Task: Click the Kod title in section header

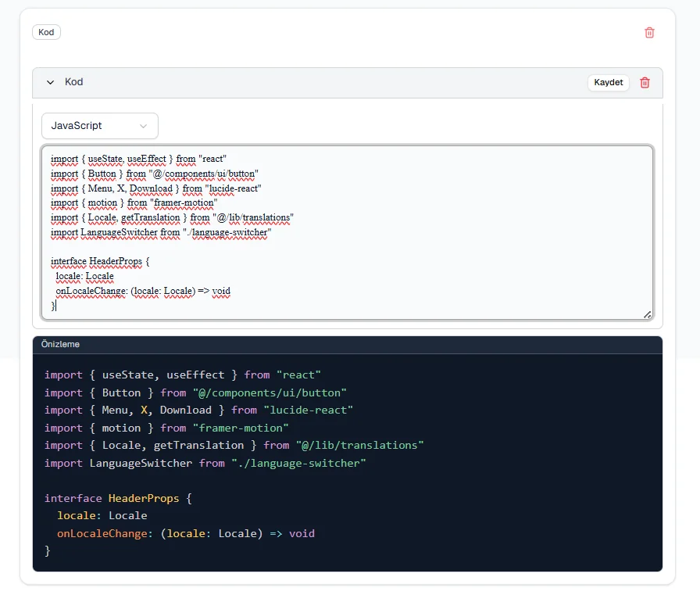Action: click(x=73, y=82)
